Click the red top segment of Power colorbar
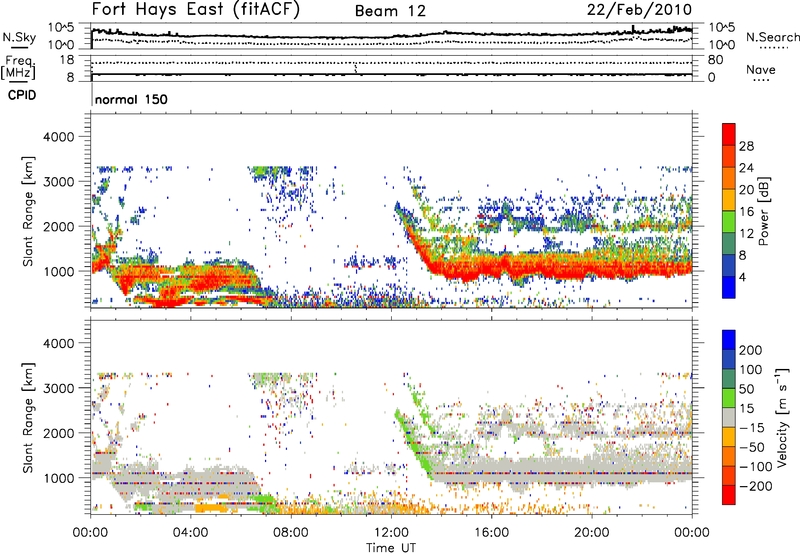 click(x=729, y=134)
